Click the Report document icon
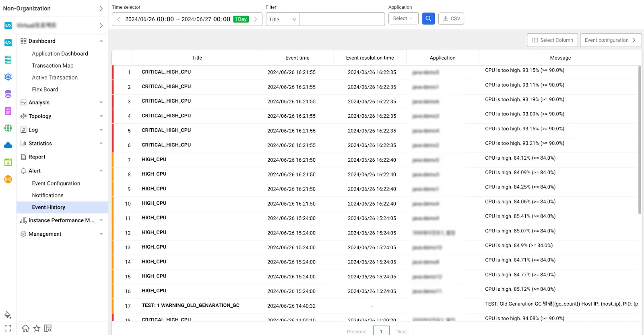Viewport: 644px width, 335px height. click(x=23, y=157)
